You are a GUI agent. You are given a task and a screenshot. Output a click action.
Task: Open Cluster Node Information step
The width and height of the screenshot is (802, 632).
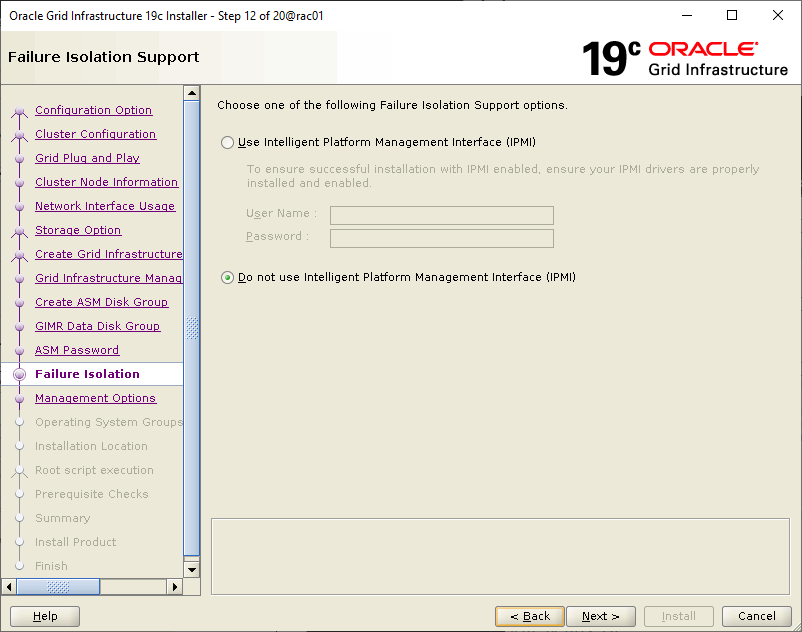[x=106, y=183]
